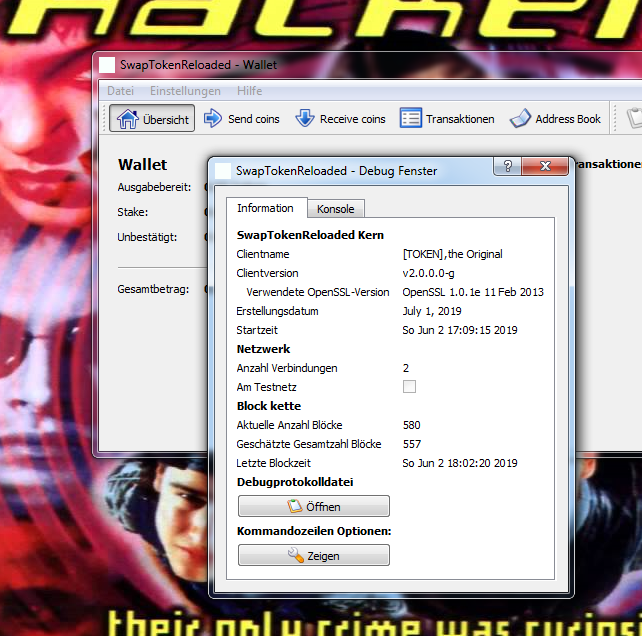Click the Geschätzte Gesamtzahl Blöcke label
Viewport: 642px width, 637px height.
pyautogui.click(x=309, y=444)
